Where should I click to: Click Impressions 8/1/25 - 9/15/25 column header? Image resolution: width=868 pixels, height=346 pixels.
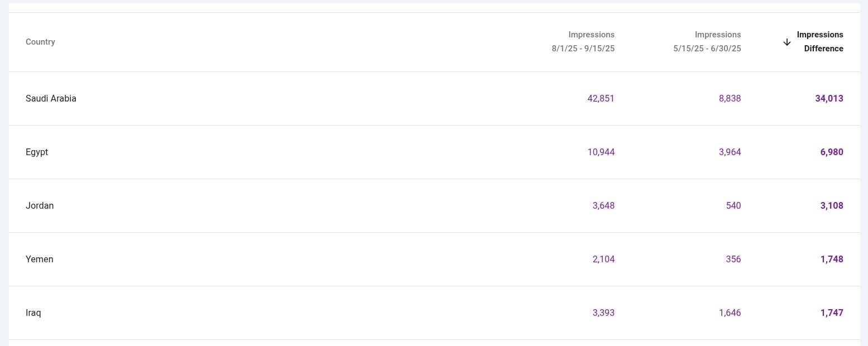pos(583,42)
